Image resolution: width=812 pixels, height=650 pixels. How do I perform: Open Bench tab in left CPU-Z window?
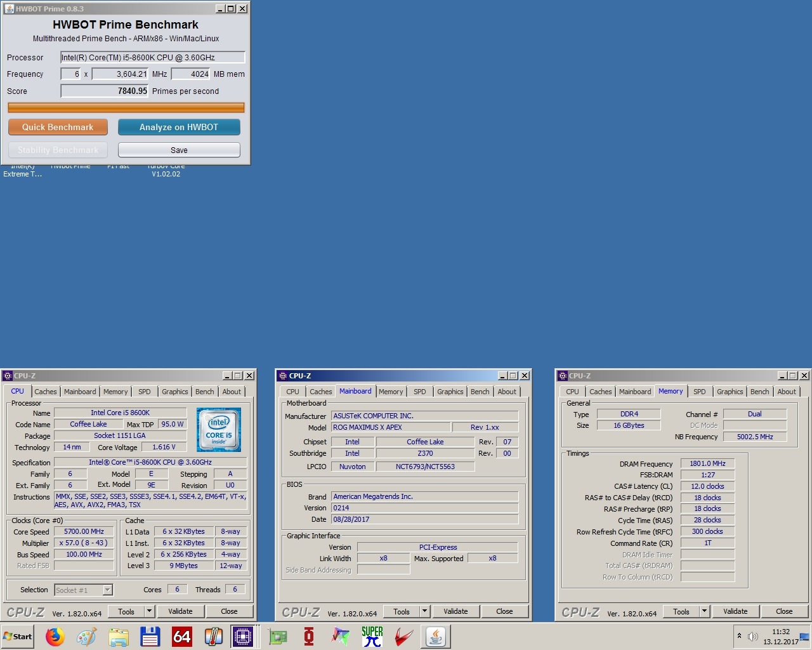pos(205,392)
